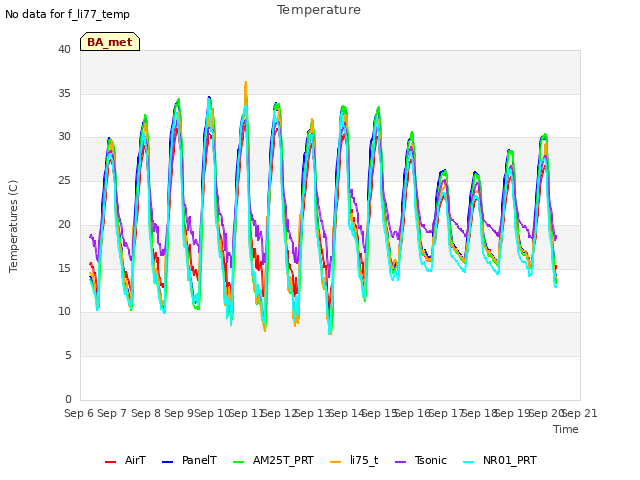Toggle the AirT series in legend
Image resolution: width=640 pixels, height=480 pixels.
click(125, 460)
